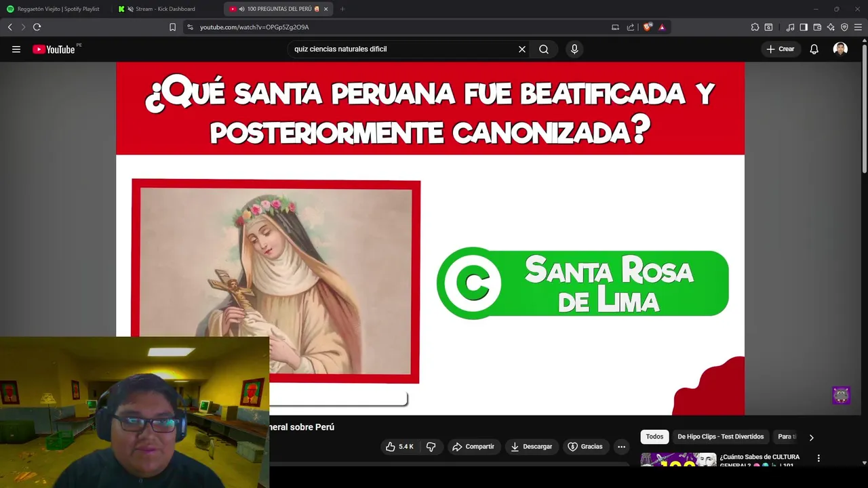Image resolution: width=868 pixels, height=488 pixels.
Task: Open site settings icon in address bar
Action: click(190, 27)
